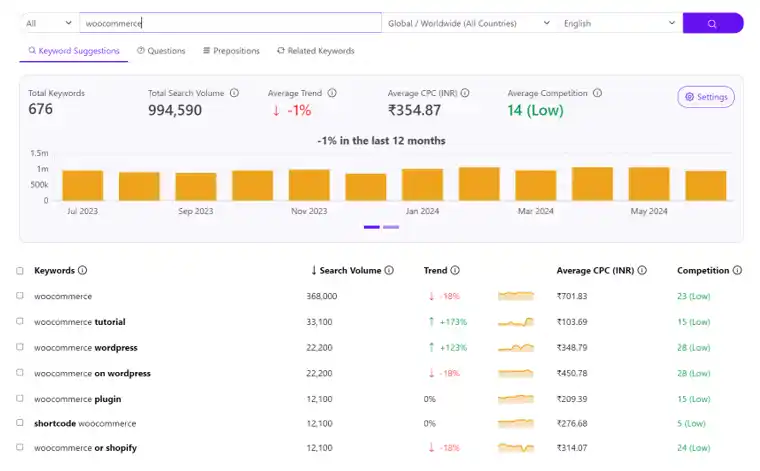Click info icon beside Keywords column header
This screenshot has height=471, width=760.
pyautogui.click(x=83, y=270)
